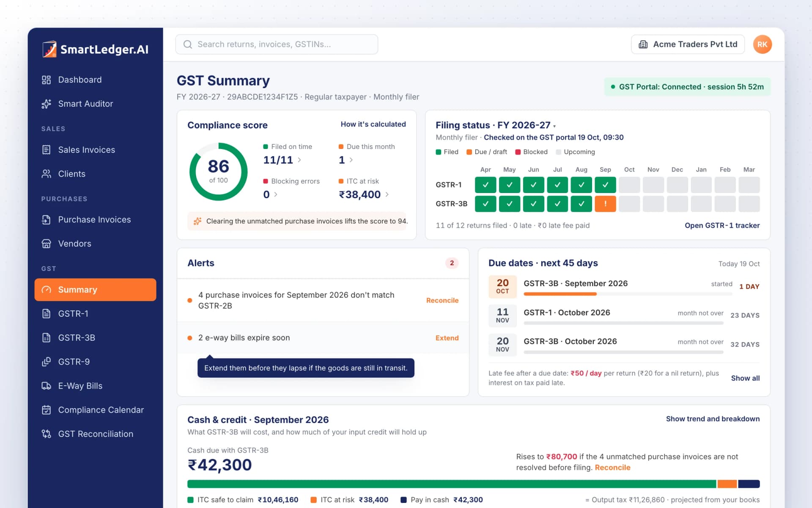
Task: Click the GSTR-1 file icon
Action: tap(47, 314)
